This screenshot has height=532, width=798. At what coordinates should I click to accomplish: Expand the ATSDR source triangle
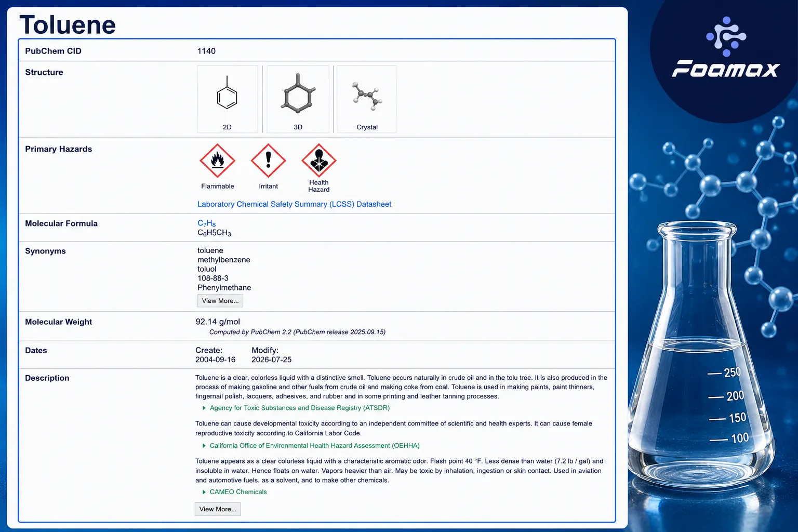(x=204, y=408)
